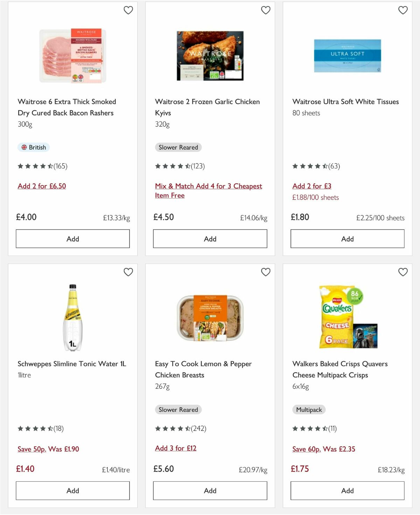Favourite the Lemon & Pepper Chicken Breasts

click(266, 272)
